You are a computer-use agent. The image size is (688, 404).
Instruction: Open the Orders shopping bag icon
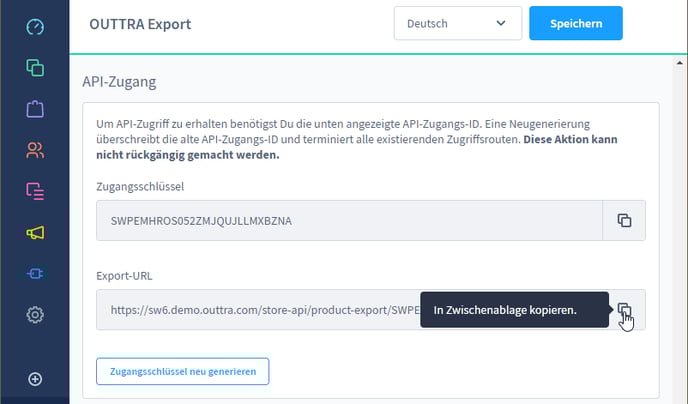pos(35,109)
